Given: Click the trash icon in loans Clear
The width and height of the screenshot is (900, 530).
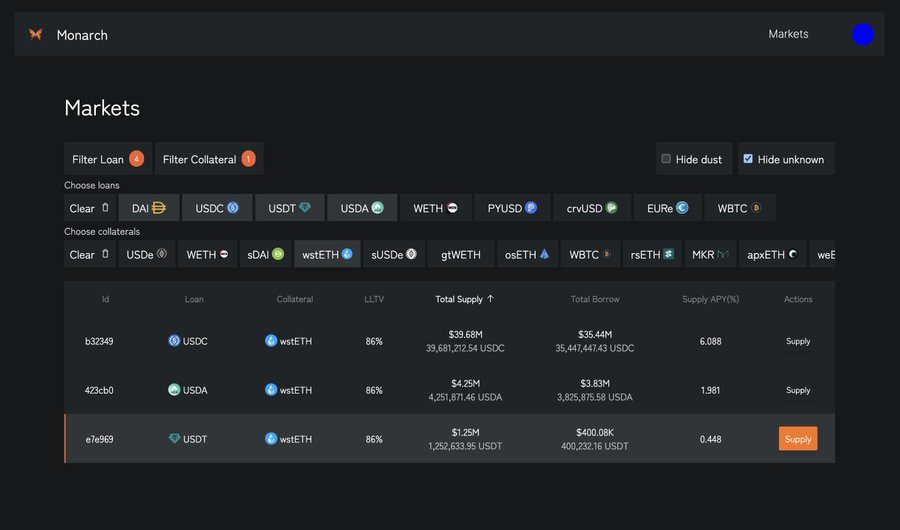Looking at the screenshot, I should [105, 208].
